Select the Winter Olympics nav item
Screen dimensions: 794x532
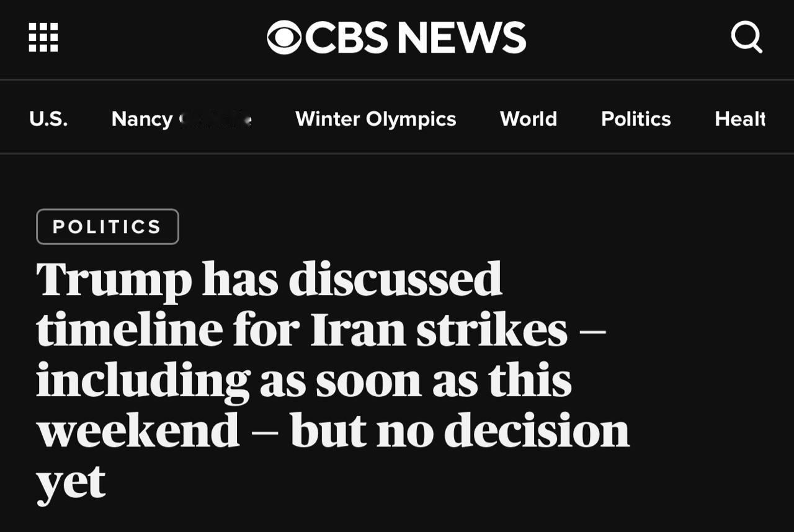(x=375, y=118)
